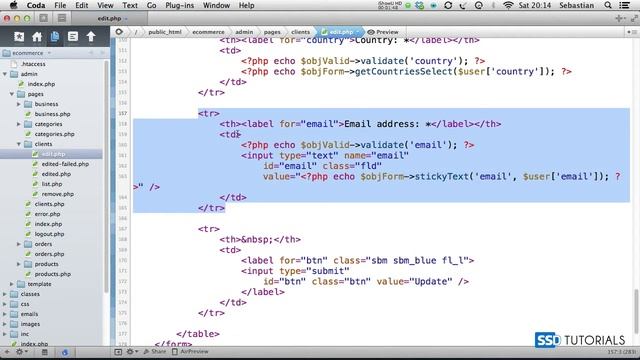Click the Home icon in sidebar toolbar
This screenshot has width=640, height=360.
(x=37, y=37)
